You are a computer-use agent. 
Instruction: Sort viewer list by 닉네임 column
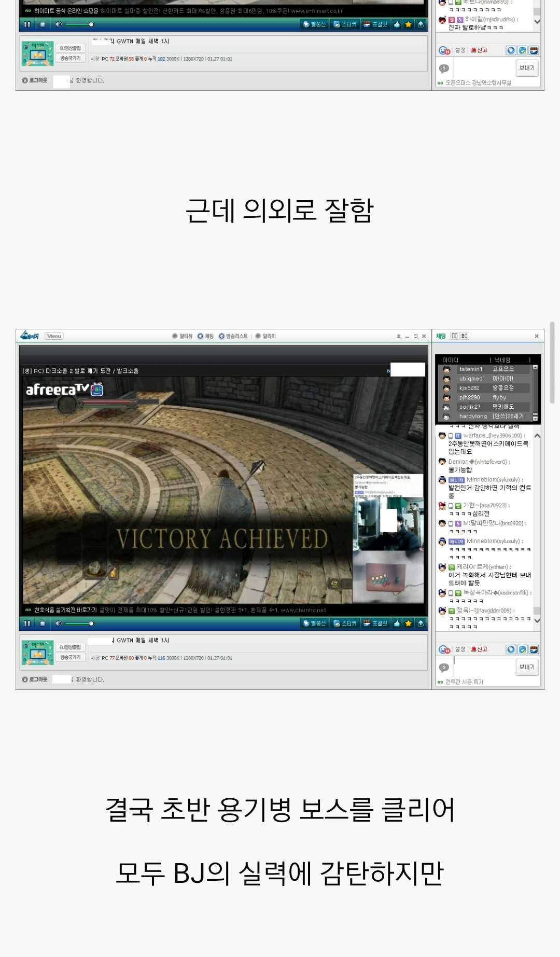(x=502, y=360)
